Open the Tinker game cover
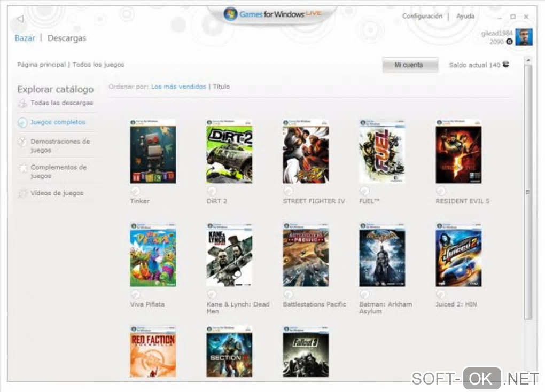 click(153, 152)
